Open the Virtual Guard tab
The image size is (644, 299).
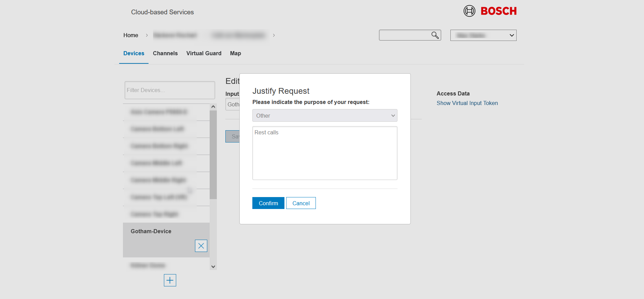point(204,54)
